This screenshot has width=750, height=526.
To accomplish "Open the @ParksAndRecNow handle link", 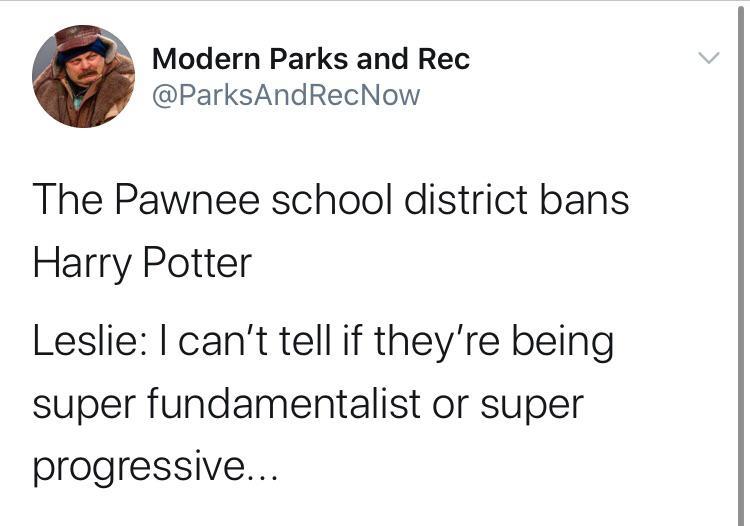I will 286,95.
